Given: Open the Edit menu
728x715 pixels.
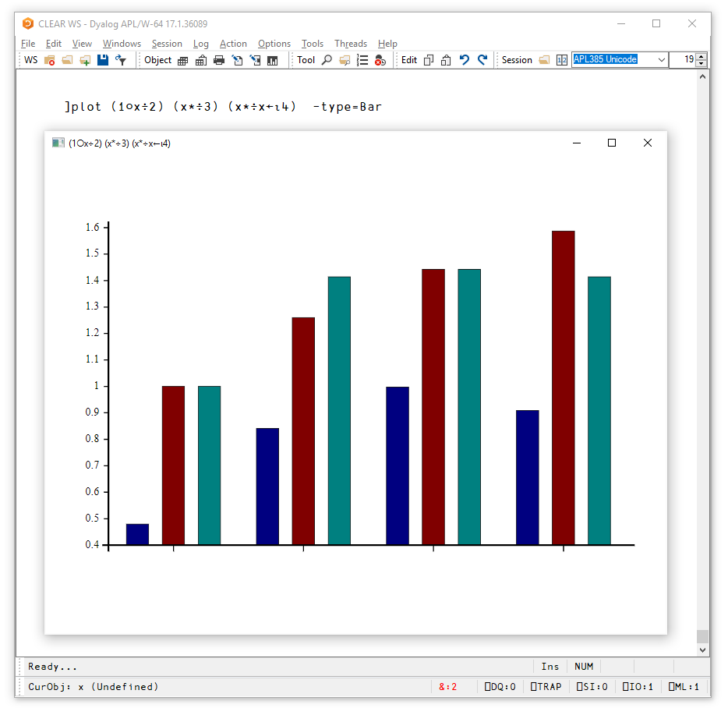Looking at the screenshot, I should [54, 44].
